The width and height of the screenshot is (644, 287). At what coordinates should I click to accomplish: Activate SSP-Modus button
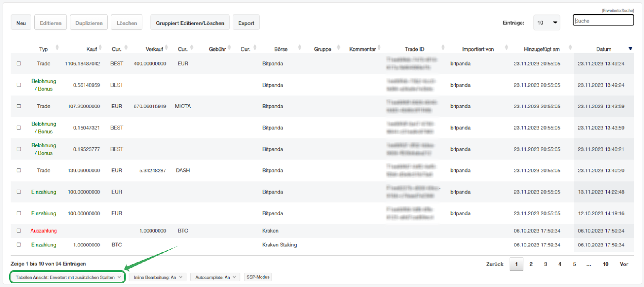(x=258, y=277)
